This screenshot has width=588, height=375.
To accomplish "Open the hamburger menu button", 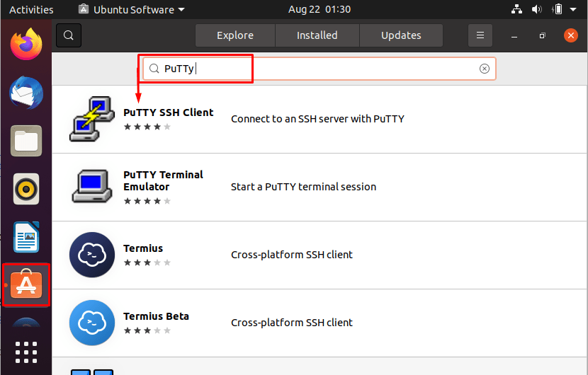I will click(x=480, y=35).
